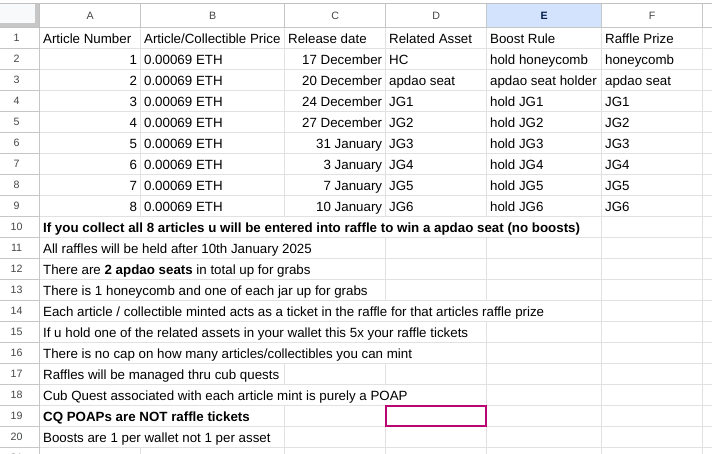Select the 'Boost Rule' header cell
Viewport: 712px width, 454px height.
(x=543, y=38)
